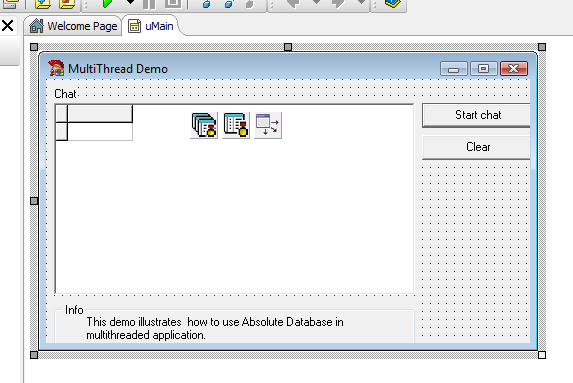Select the 'This demo illustrates' info text
This screenshot has height=383, width=573.
(x=215, y=329)
